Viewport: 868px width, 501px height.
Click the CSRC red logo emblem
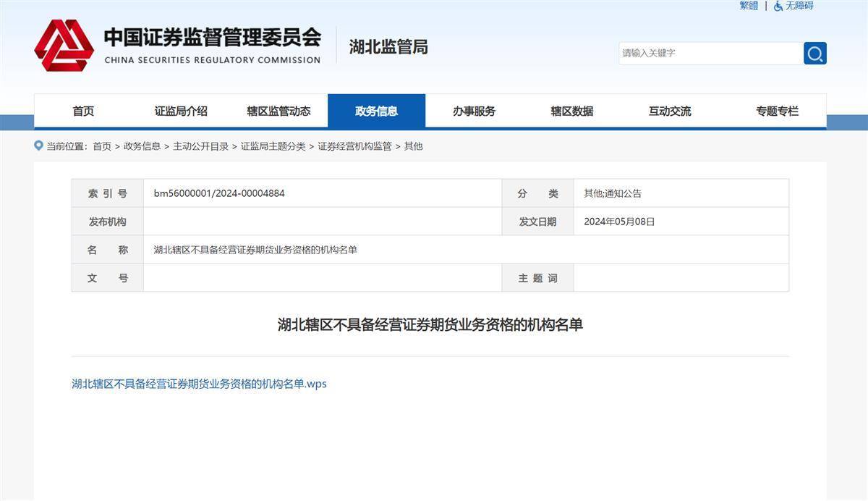64,46
